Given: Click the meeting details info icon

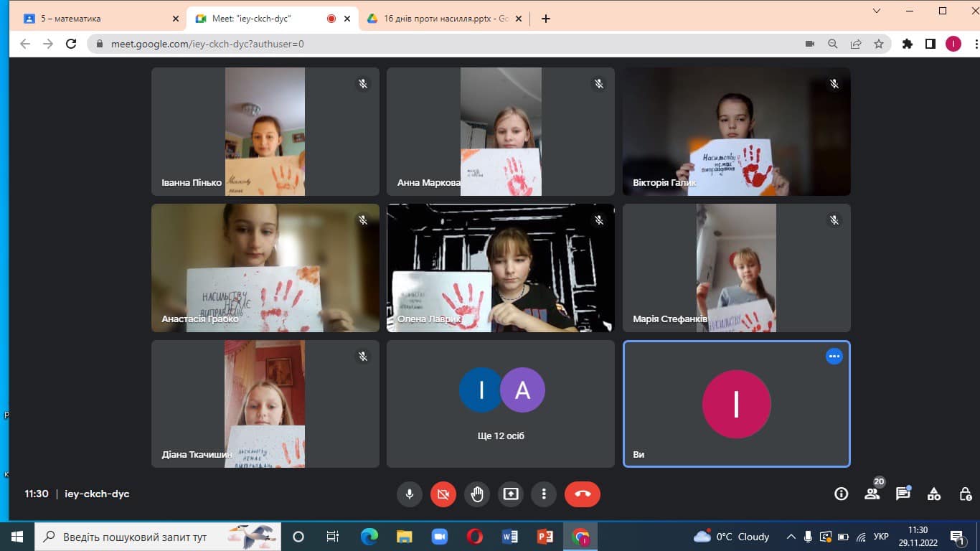Looking at the screenshot, I should click(x=841, y=494).
